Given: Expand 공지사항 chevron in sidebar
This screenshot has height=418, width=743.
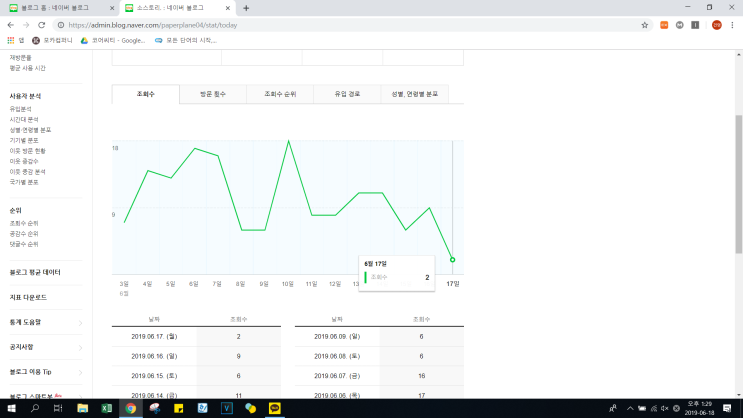Looking at the screenshot, I should tap(80, 347).
